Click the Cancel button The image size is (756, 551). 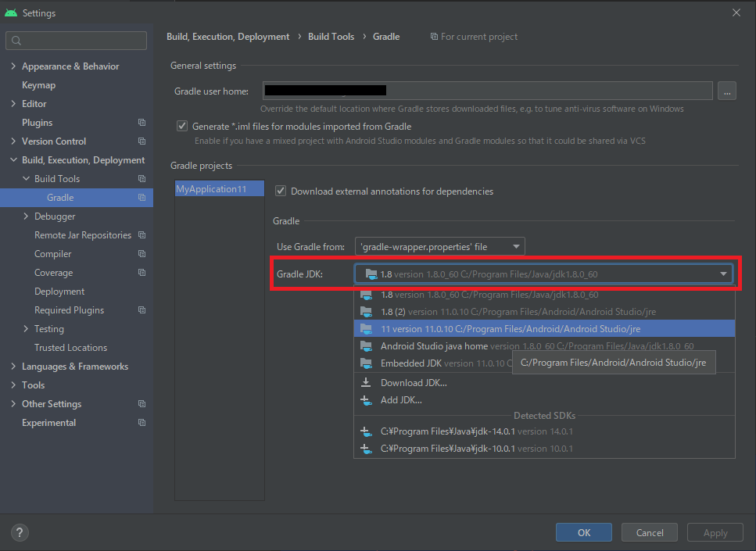pyautogui.click(x=650, y=533)
